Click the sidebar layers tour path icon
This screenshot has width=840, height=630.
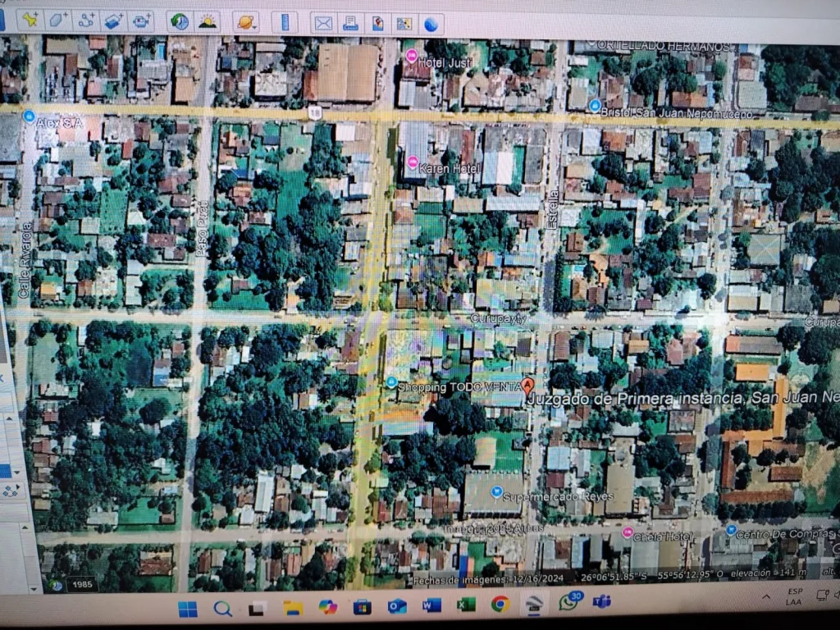[11, 491]
